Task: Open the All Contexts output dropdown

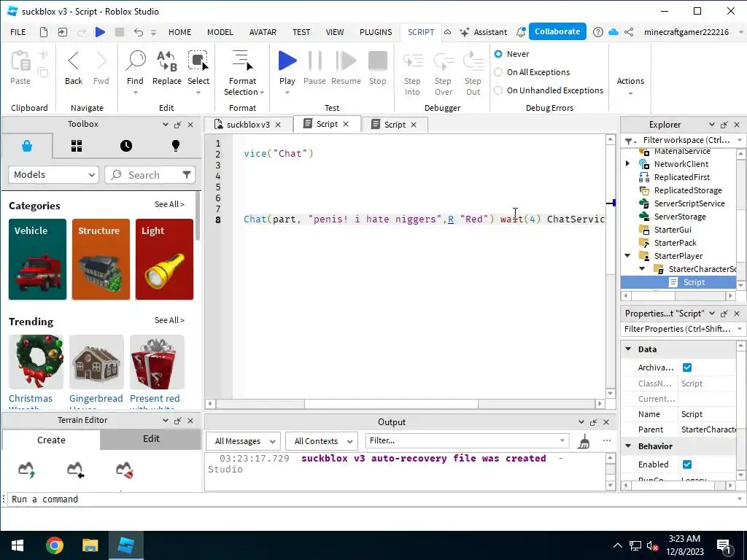Action: pos(322,441)
